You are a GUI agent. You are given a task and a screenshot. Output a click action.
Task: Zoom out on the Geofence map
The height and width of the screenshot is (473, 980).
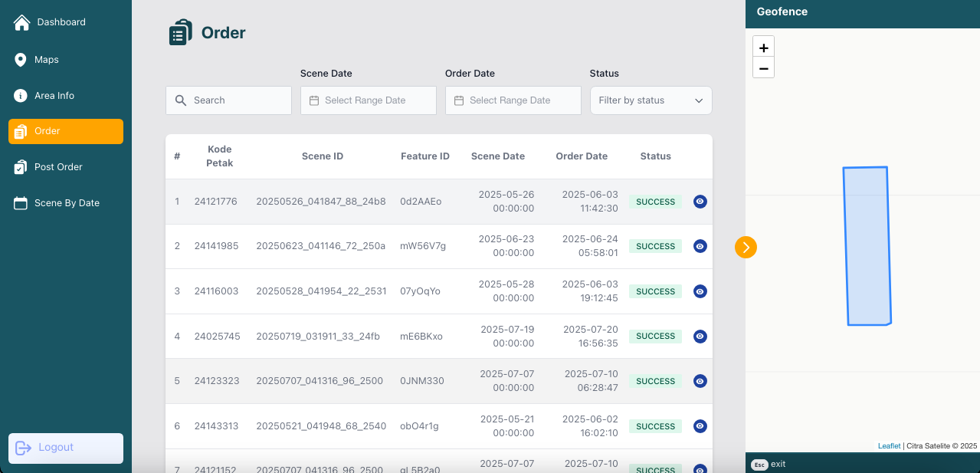pyautogui.click(x=763, y=68)
